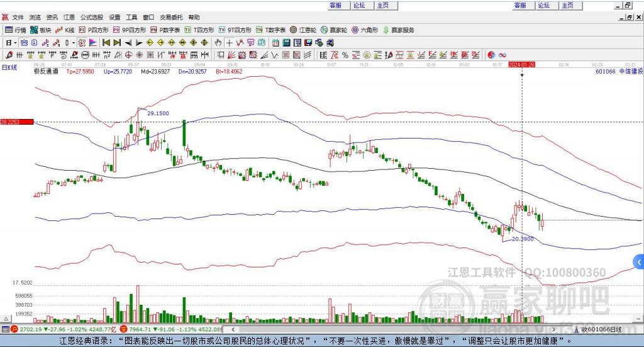Jump to first bar with green rewind icon

click(106, 43)
